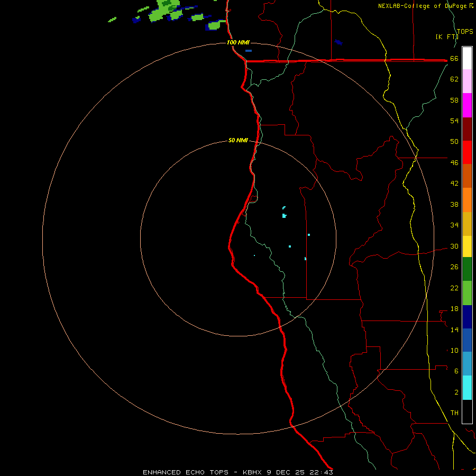Click the '6' legend value
The image size is (476, 476).
(456, 371)
